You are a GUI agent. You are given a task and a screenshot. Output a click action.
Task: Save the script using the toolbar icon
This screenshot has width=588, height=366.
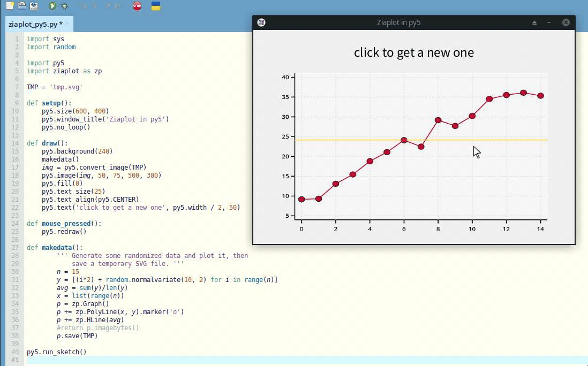34,6
